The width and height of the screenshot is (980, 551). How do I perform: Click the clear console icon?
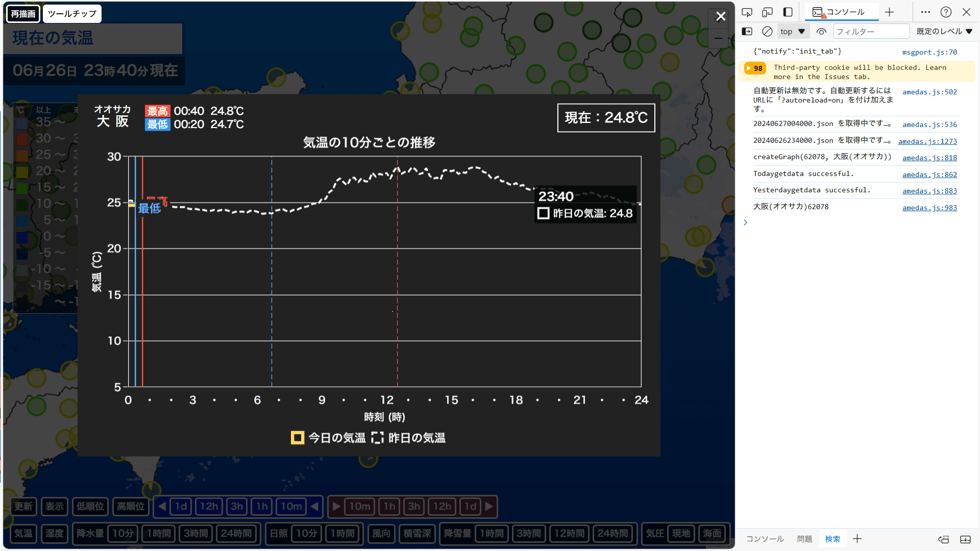coord(767,32)
